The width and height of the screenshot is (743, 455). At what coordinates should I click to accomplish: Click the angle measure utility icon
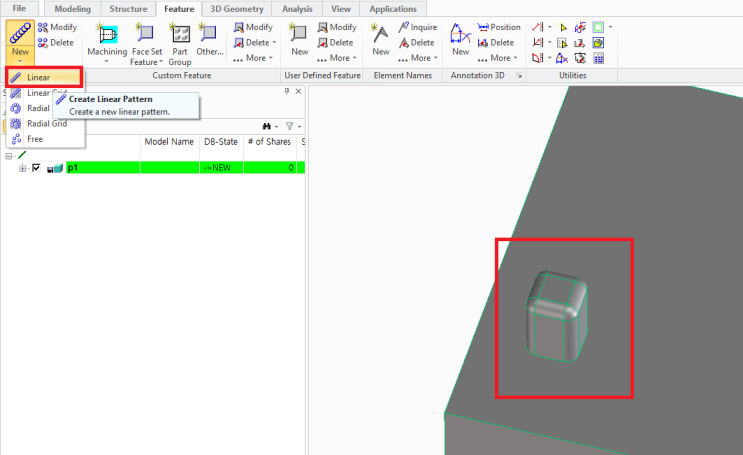pos(537,43)
